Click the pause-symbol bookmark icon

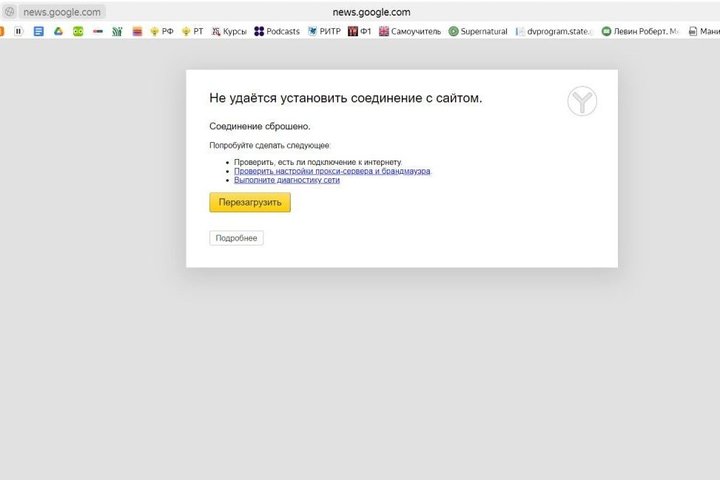(18, 31)
